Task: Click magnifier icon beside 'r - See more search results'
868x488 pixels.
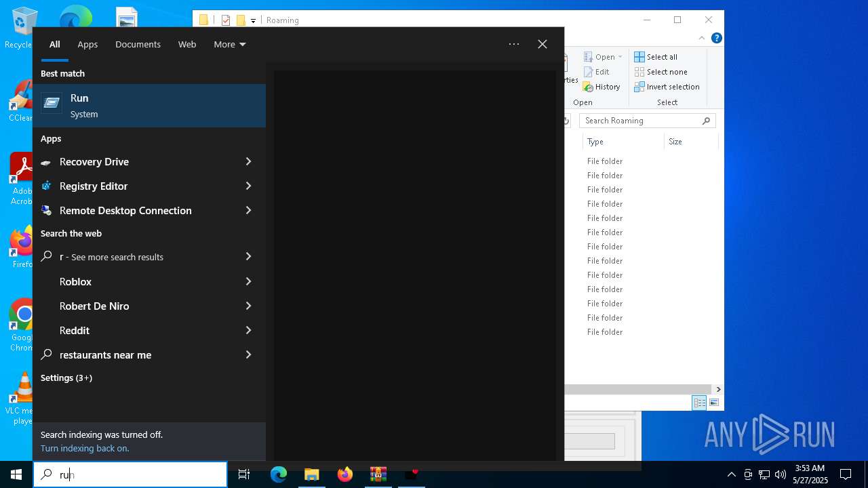Action: click(x=46, y=257)
